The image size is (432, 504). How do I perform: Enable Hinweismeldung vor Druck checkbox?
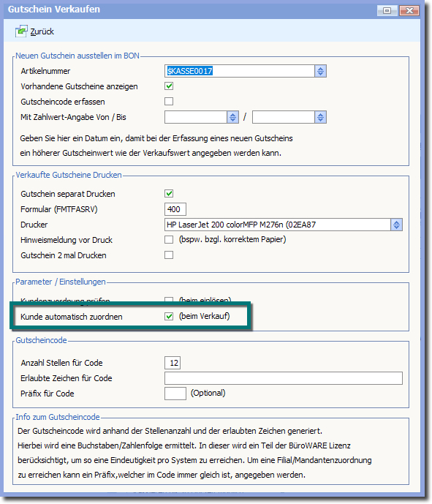click(x=169, y=239)
